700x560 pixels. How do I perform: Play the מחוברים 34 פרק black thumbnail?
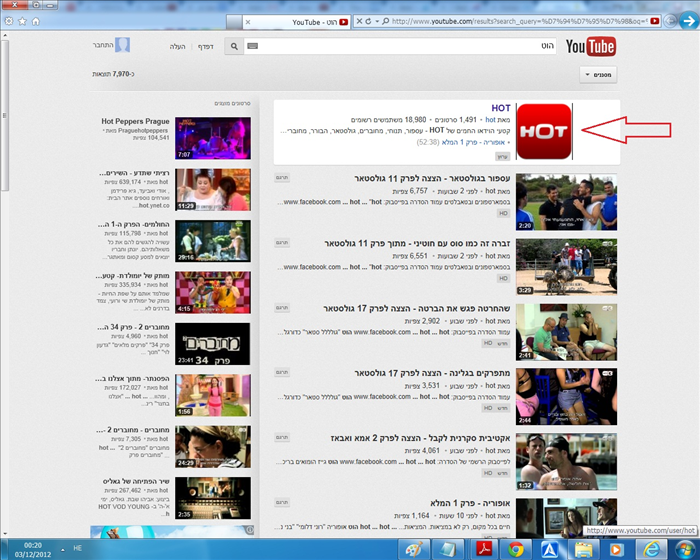click(x=213, y=344)
